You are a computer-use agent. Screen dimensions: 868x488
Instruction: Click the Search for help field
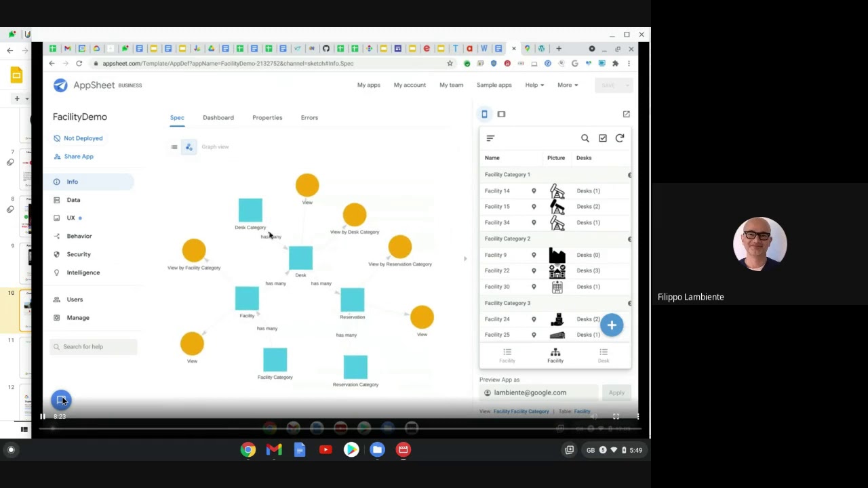point(94,347)
